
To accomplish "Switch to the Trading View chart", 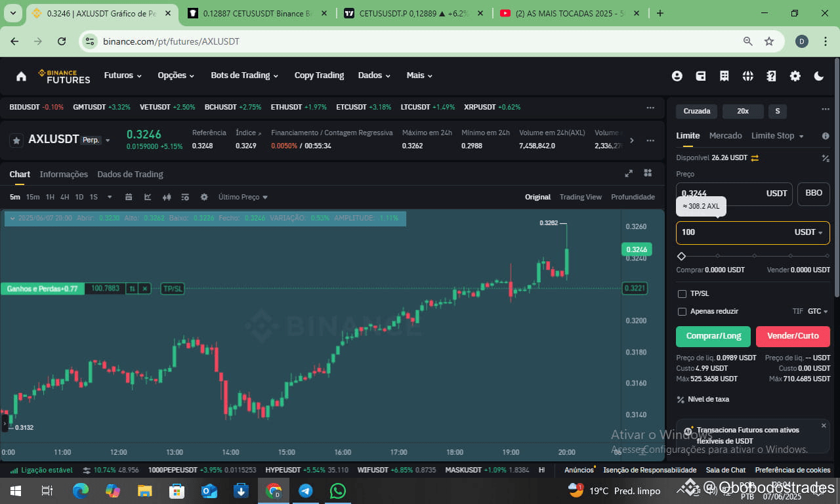I will tap(581, 197).
